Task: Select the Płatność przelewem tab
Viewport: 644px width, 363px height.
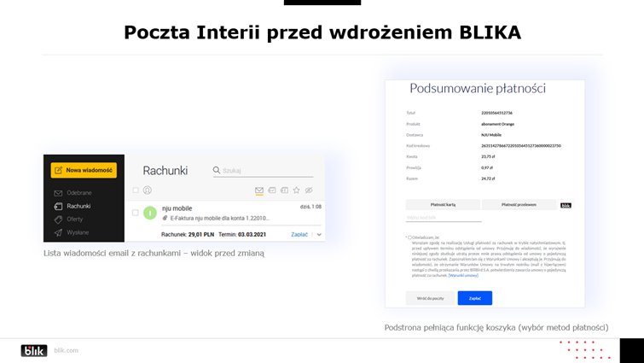Action: tap(519, 204)
